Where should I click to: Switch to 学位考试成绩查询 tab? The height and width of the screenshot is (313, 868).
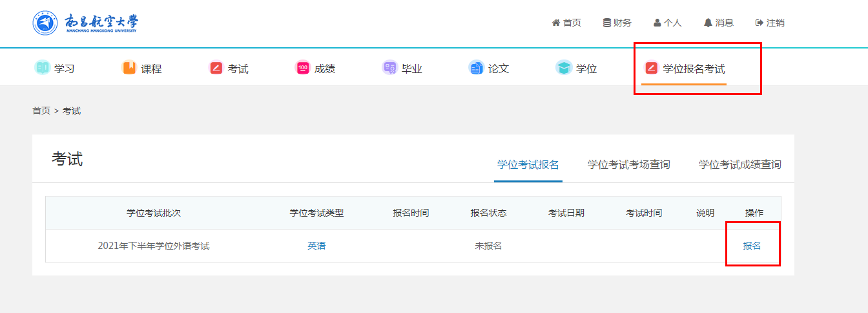[x=740, y=165]
